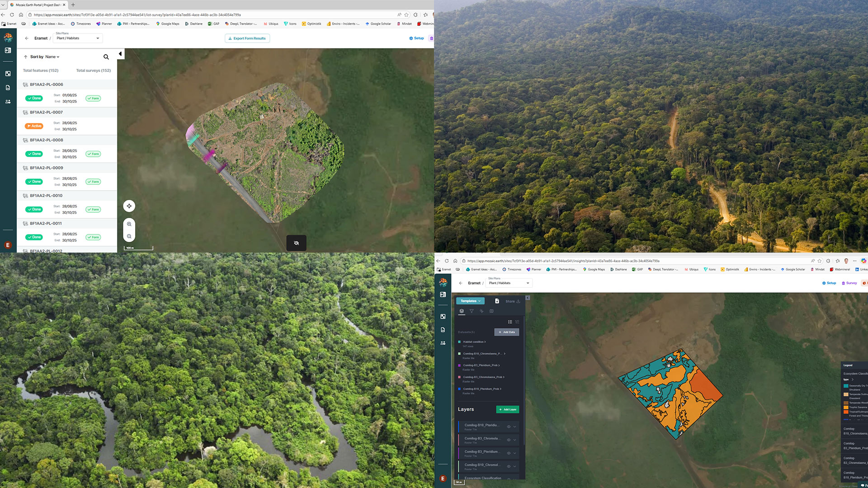Viewport: 868px width, 488px height.
Task: Select the filter funnel tab in insights panel
Action: coord(472,311)
